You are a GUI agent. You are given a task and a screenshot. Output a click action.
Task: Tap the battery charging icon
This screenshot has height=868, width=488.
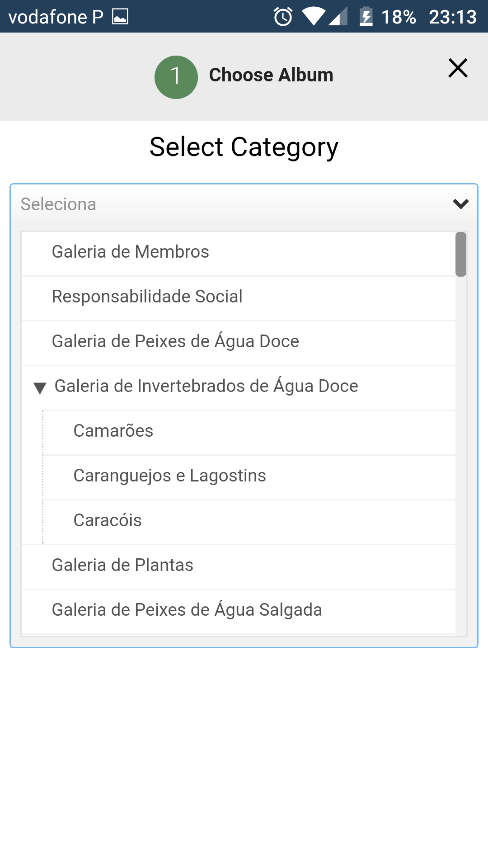(366, 17)
